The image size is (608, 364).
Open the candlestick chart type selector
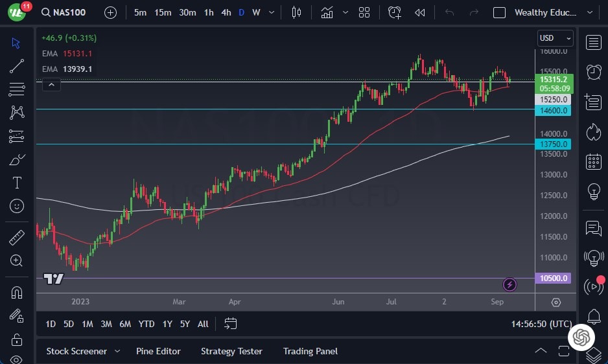click(297, 12)
